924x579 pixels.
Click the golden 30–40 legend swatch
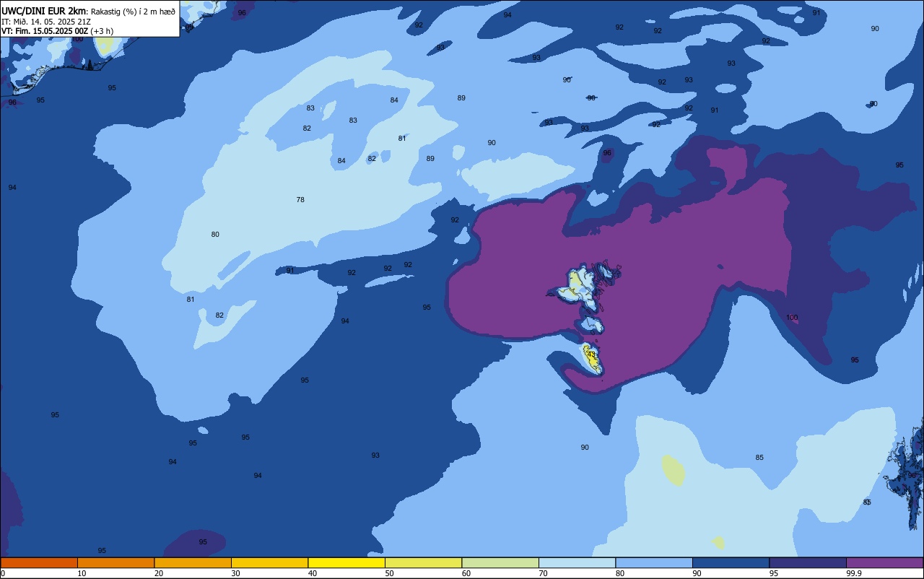coord(269,562)
